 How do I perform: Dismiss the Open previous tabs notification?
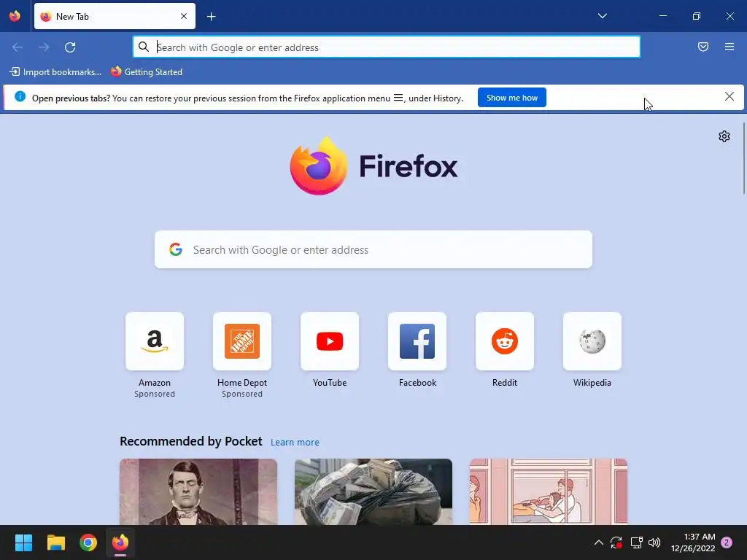coord(729,97)
